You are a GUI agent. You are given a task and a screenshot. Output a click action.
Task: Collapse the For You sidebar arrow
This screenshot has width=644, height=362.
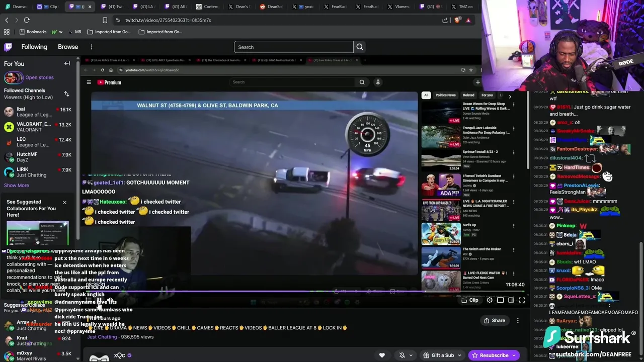67,63
